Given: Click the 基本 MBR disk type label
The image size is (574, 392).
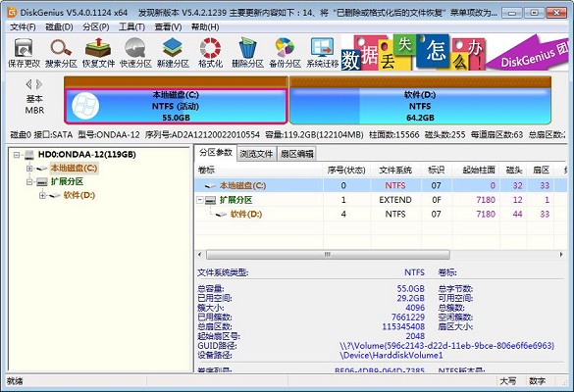Looking at the screenshot, I should (x=34, y=105).
